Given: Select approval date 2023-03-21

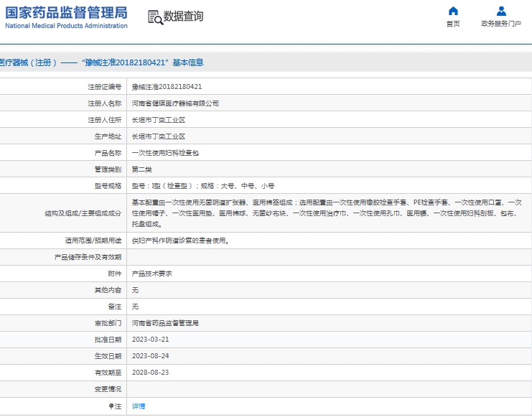Looking at the screenshot, I should (150, 340).
